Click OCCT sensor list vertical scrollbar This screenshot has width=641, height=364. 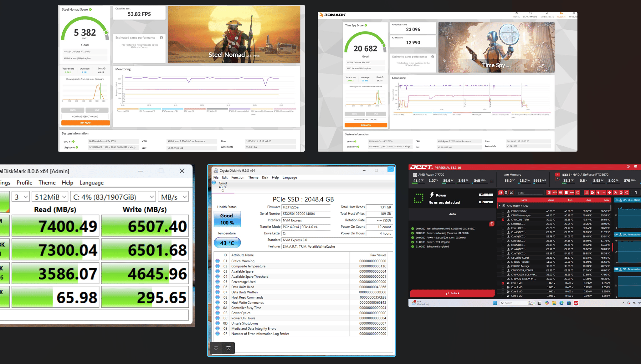tap(611, 208)
